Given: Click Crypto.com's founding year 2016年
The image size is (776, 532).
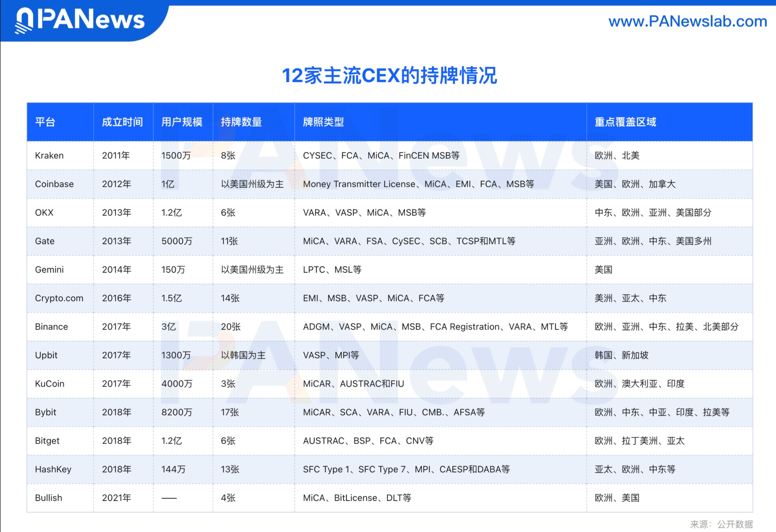Looking at the screenshot, I should (x=116, y=298).
